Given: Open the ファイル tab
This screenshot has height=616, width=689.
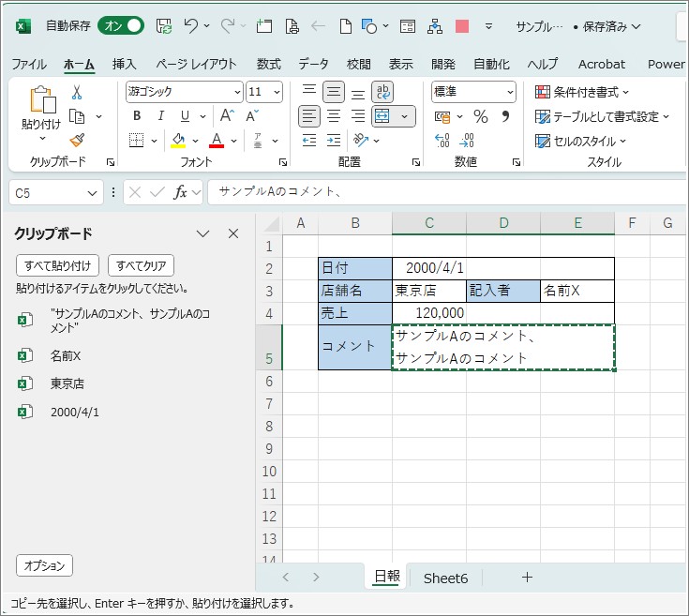Looking at the screenshot, I should pos(29,64).
